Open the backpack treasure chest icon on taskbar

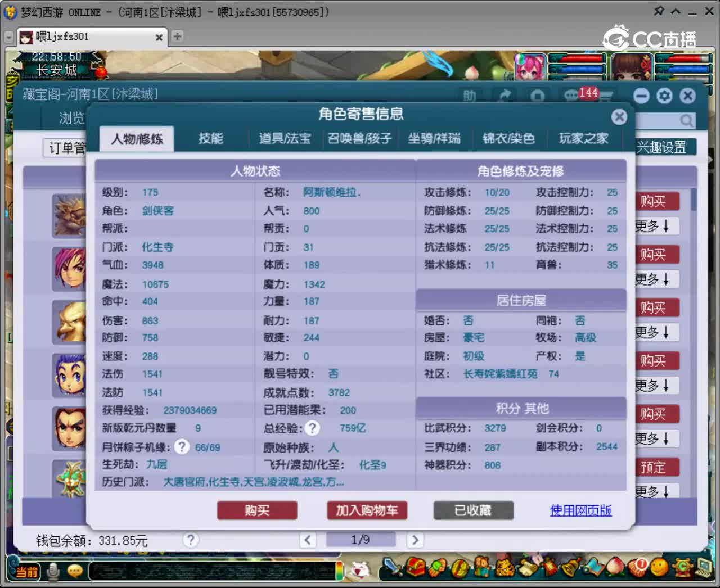coord(415,569)
